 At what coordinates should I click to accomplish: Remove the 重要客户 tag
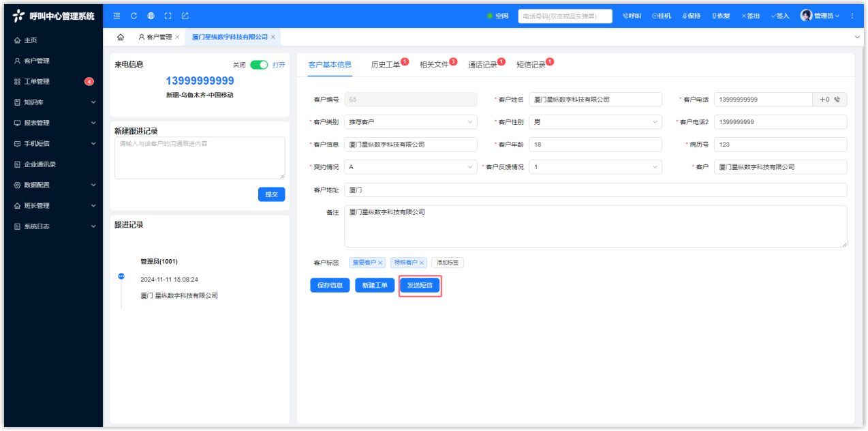coord(381,263)
